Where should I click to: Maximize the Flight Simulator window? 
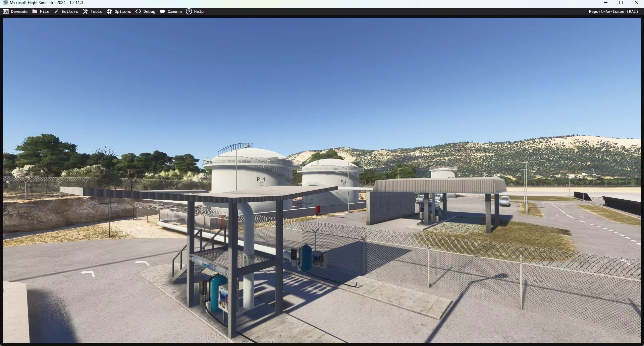[621, 3]
